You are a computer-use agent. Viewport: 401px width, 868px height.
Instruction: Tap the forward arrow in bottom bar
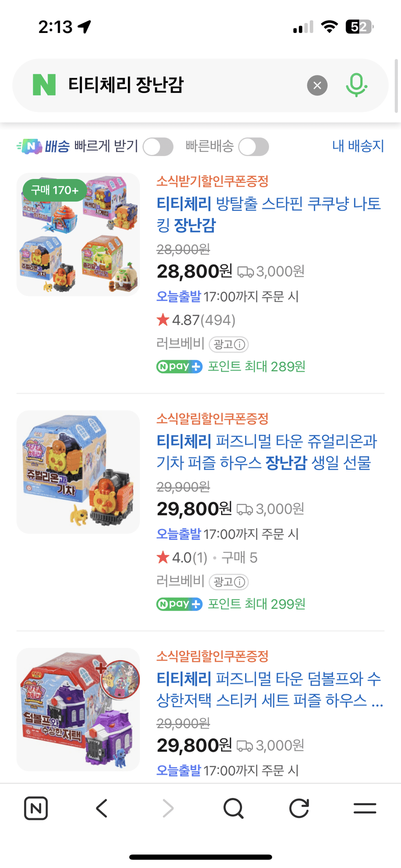(x=168, y=808)
